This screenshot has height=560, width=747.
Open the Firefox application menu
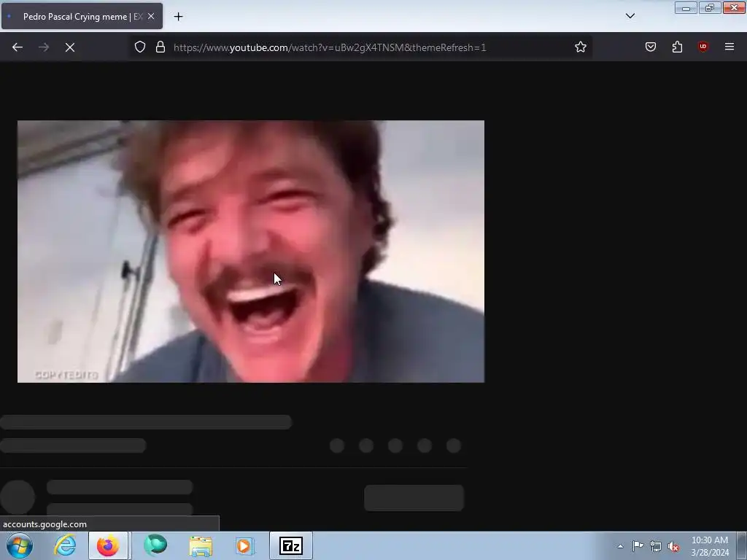click(x=729, y=47)
